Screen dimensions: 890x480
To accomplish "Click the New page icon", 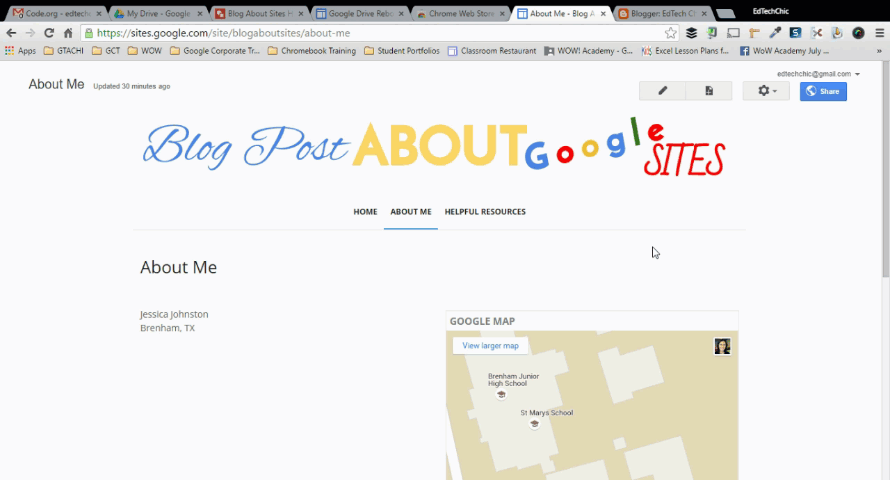I will point(709,91).
